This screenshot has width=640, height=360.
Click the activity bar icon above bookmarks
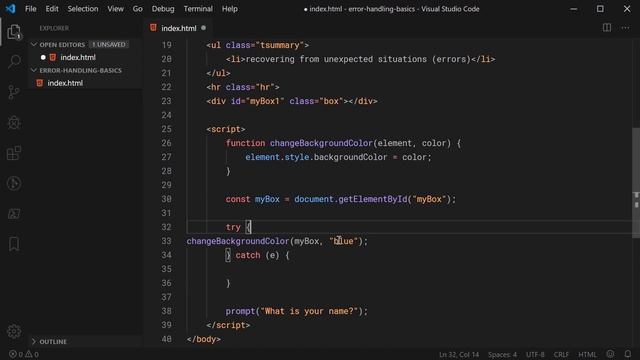(x=14, y=213)
